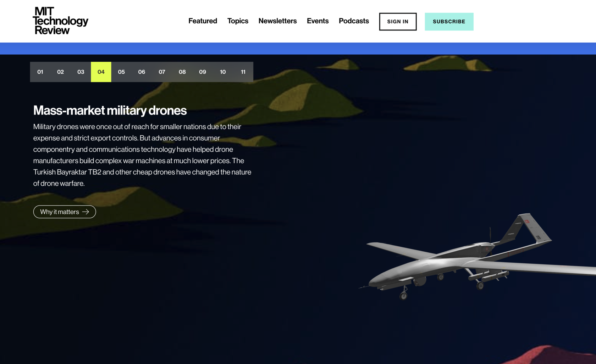Open the Events page
The height and width of the screenshot is (364, 596).
318,21
